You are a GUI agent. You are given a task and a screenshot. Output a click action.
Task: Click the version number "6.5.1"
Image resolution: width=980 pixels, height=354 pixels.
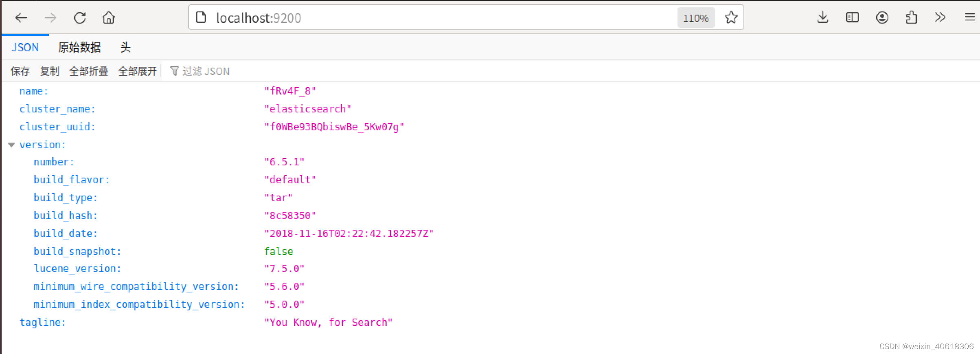pyautogui.click(x=284, y=162)
